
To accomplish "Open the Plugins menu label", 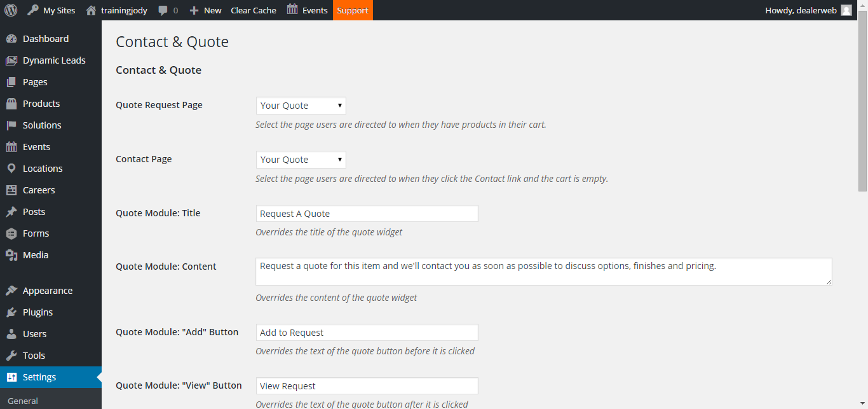I will [37, 312].
